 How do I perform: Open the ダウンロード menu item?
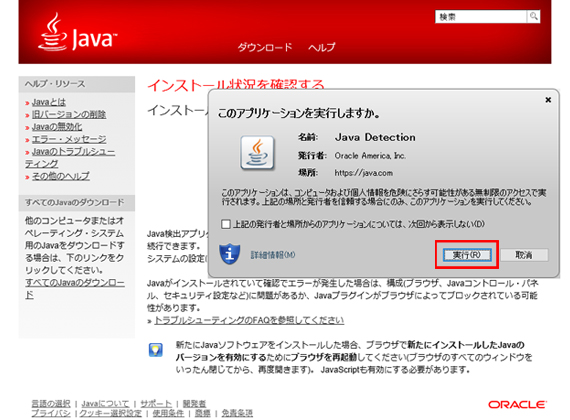[265, 47]
